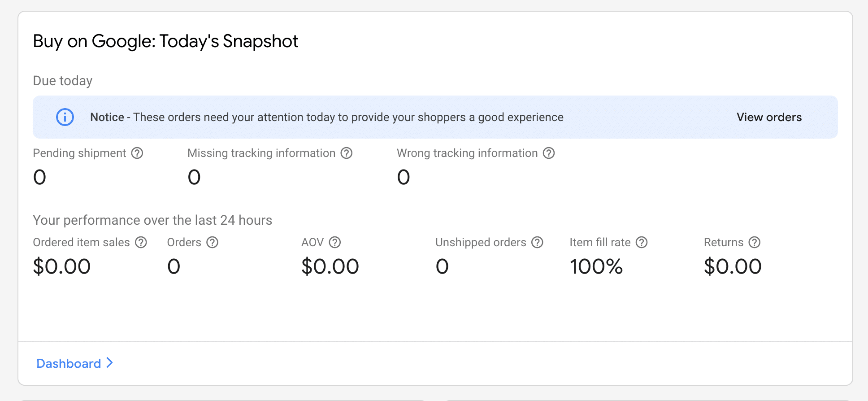Click the Orders count value
The width and height of the screenshot is (868, 401).
pos(174,266)
